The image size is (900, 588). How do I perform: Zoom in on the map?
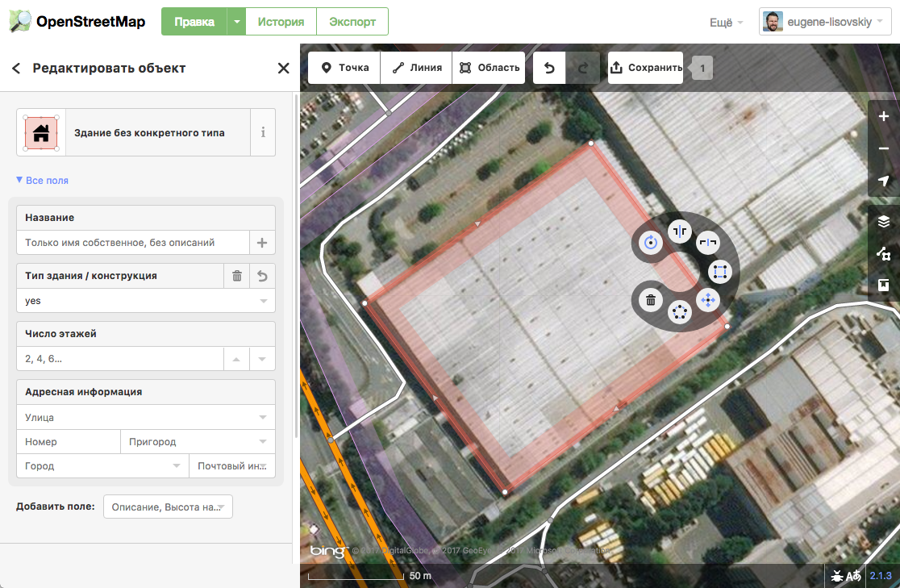(884, 117)
